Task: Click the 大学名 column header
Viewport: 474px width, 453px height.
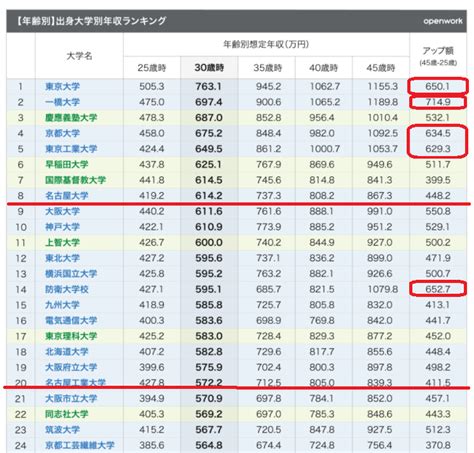Action: [79, 56]
